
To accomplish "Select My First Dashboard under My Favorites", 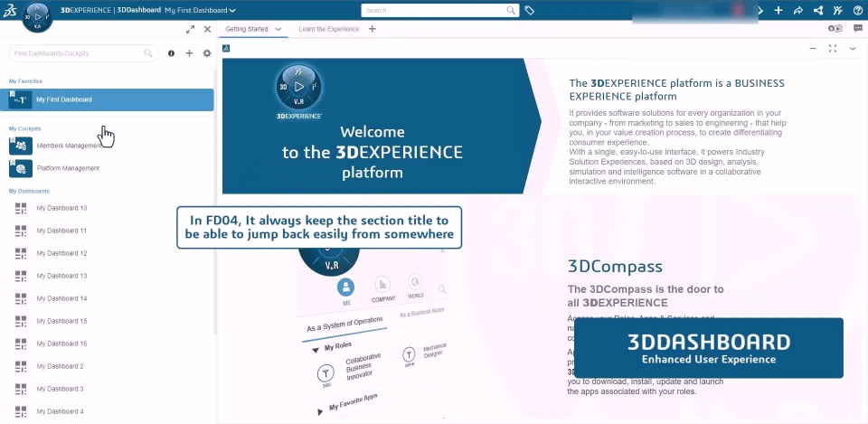I will [x=107, y=99].
